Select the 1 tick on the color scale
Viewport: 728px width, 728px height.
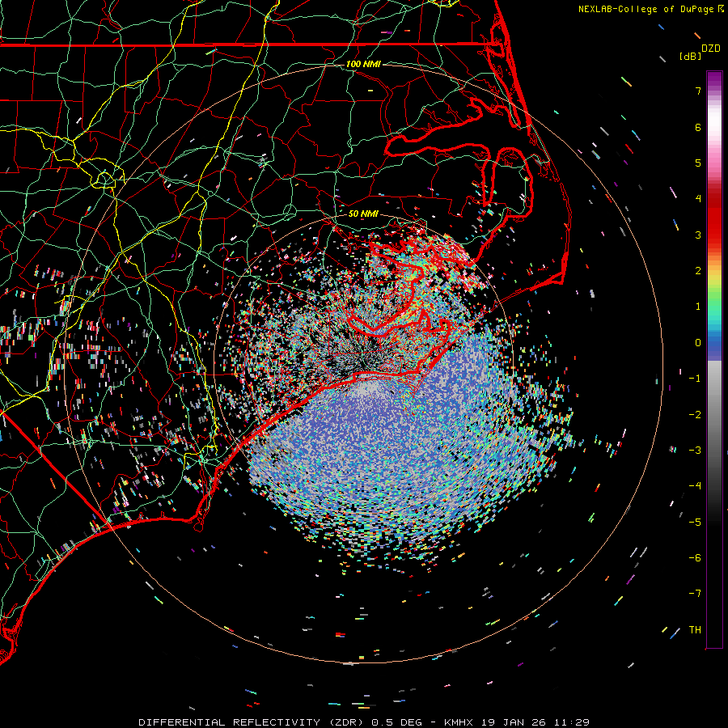click(698, 307)
